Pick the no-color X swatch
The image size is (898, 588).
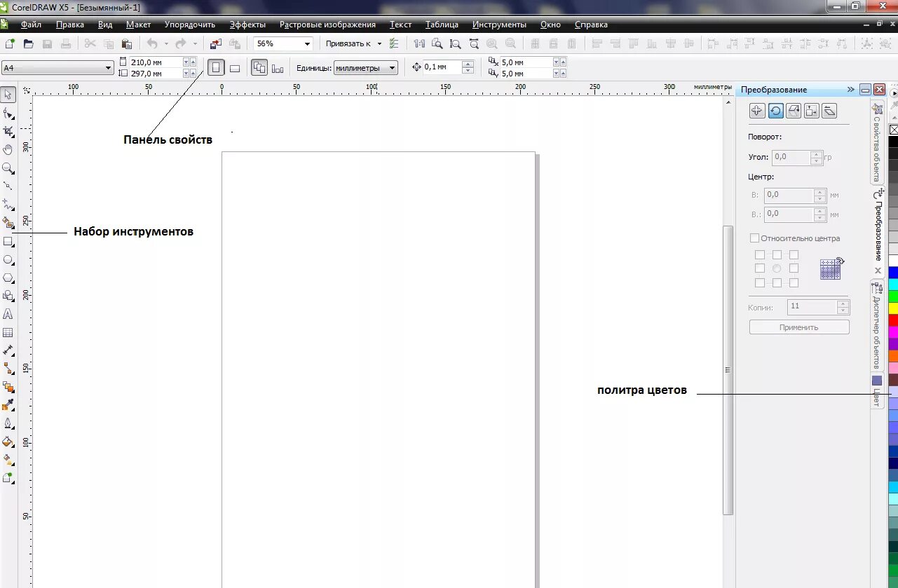893,130
